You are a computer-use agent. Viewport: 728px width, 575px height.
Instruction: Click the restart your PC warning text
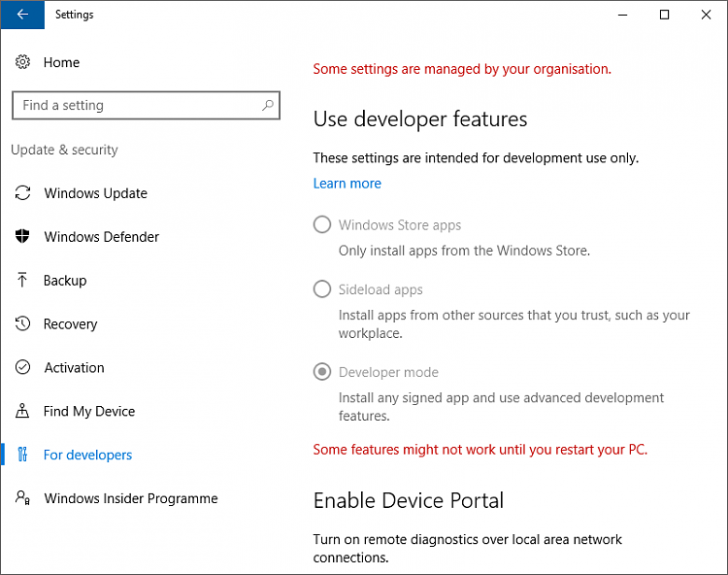tap(480, 450)
